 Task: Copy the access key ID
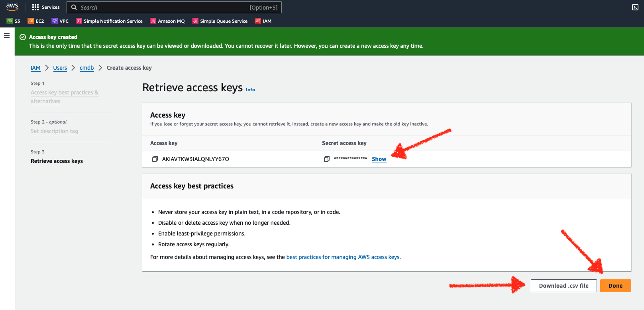coord(155,159)
